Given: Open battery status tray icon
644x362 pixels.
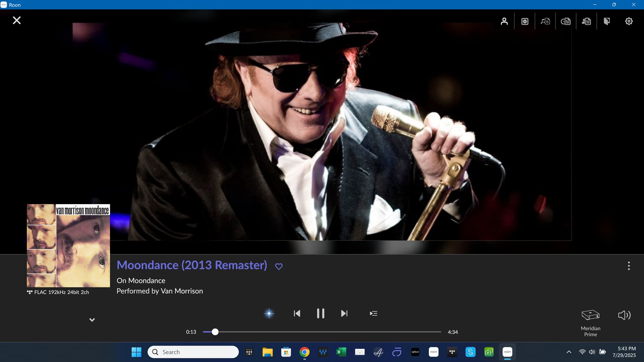Looking at the screenshot, I should click(602, 352).
